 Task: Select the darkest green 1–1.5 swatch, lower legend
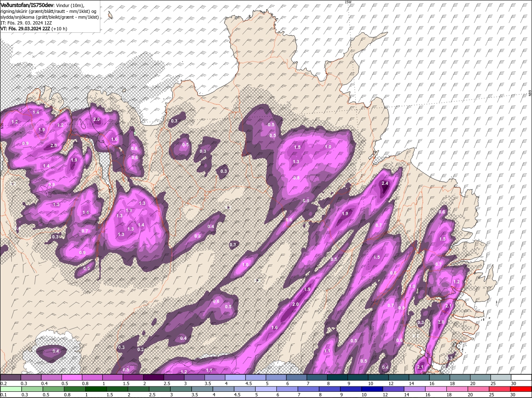point(97,389)
